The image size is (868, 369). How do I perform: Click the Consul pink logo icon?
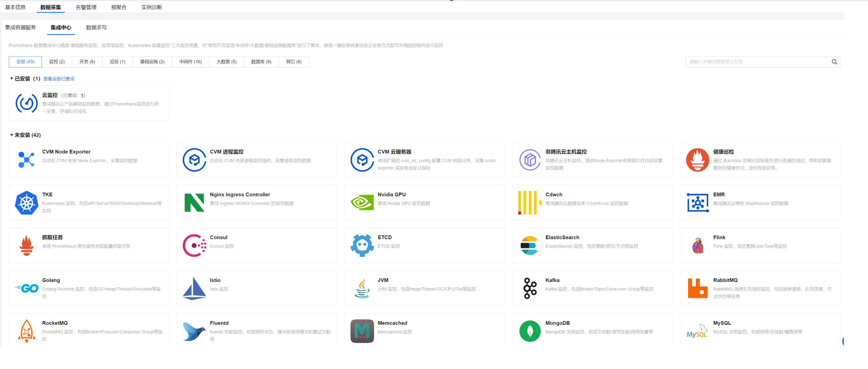[194, 245]
